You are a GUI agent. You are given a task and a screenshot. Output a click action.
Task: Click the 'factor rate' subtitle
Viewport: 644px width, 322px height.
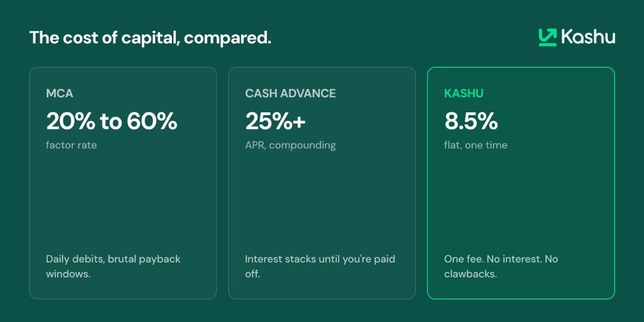(x=72, y=145)
